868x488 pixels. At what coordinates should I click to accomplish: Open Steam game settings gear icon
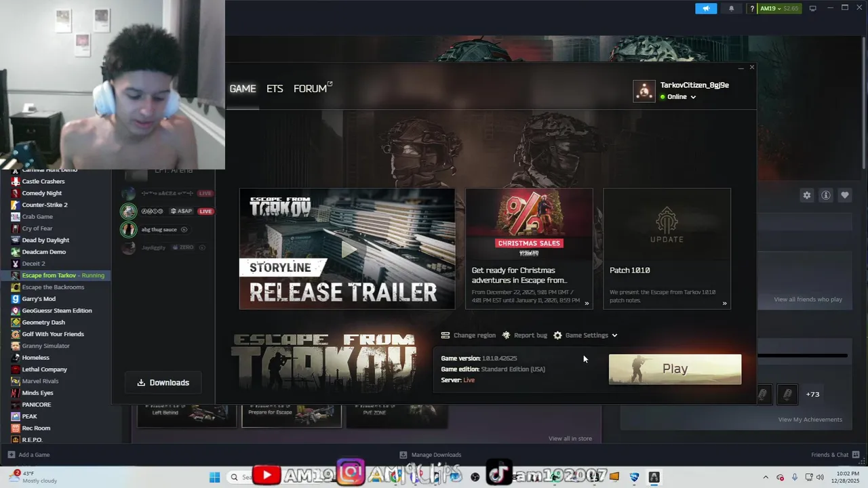(x=807, y=195)
